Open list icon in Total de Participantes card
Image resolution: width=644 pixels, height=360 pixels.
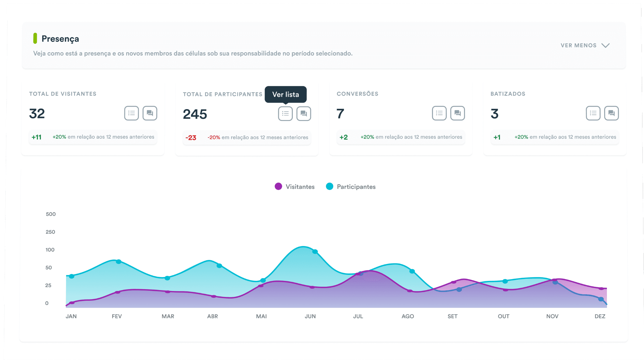click(x=285, y=113)
